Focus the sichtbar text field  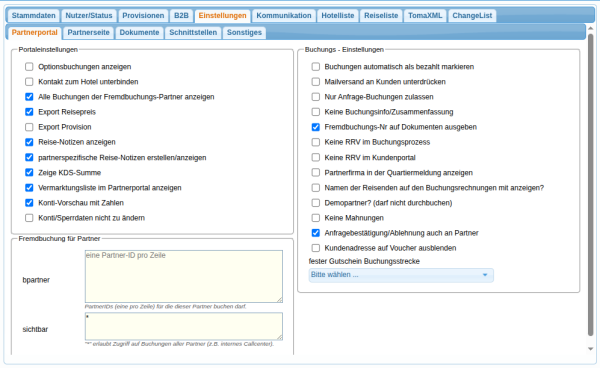pos(184,326)
